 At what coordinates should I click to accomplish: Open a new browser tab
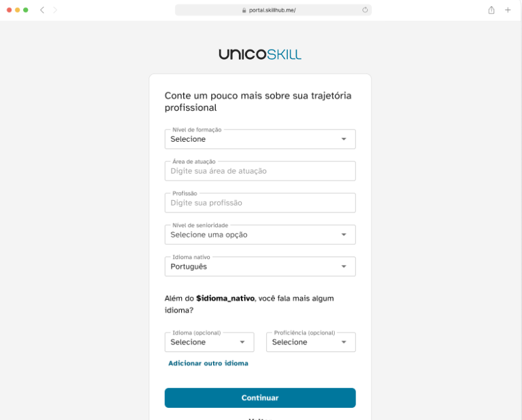(508, 10)
